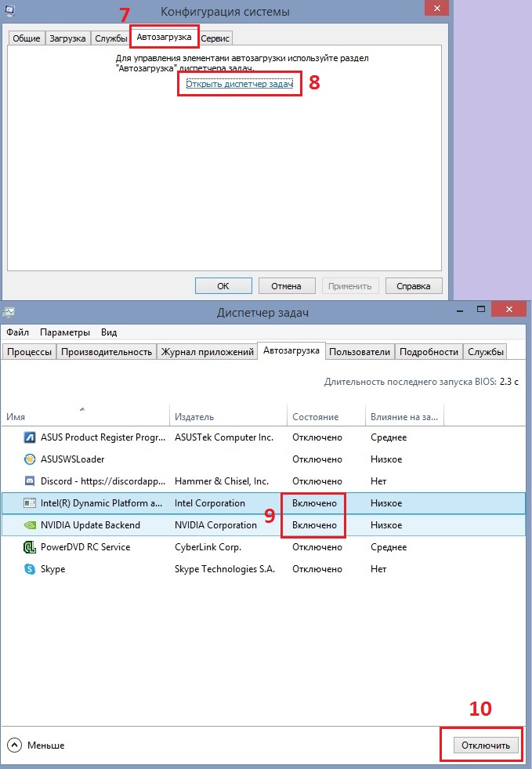Click publisher ASUSTek Computer Inc.
Image resolution: width=532 pixels, height=769 pixels.
tap(224, 437)
